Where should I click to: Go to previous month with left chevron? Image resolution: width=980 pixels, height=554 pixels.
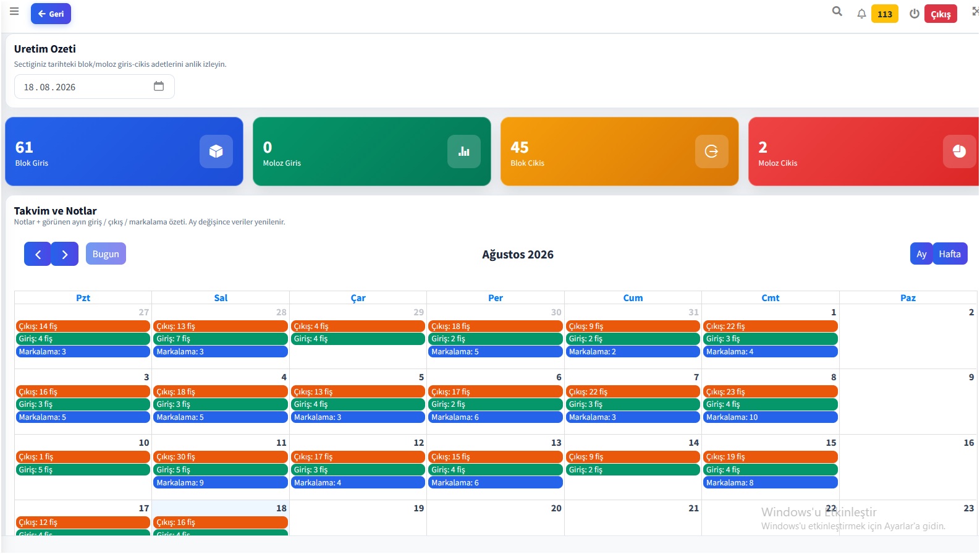[38, 254]
